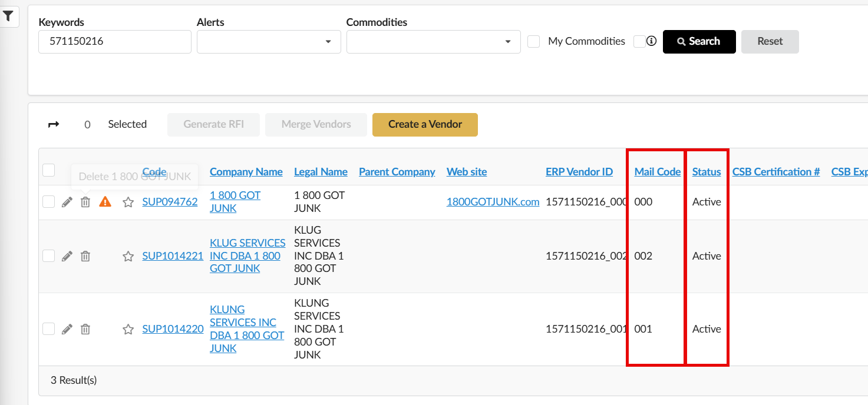Viewport: 868px width, 405px height.
Task: Delete vendor SUP1014220 with trash icon
Action: pos(85,329)
